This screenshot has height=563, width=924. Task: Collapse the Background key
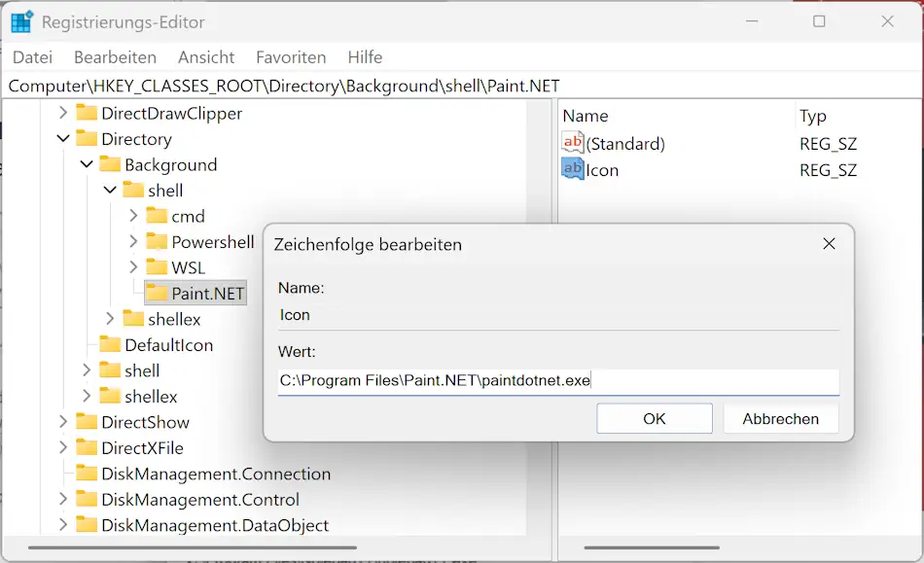(x=87, y=164)
